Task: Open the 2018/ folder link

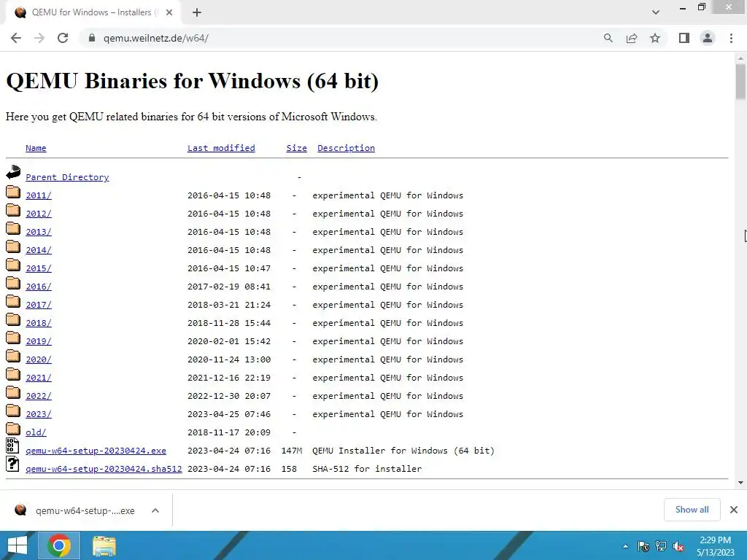Action: coord(39,323)
